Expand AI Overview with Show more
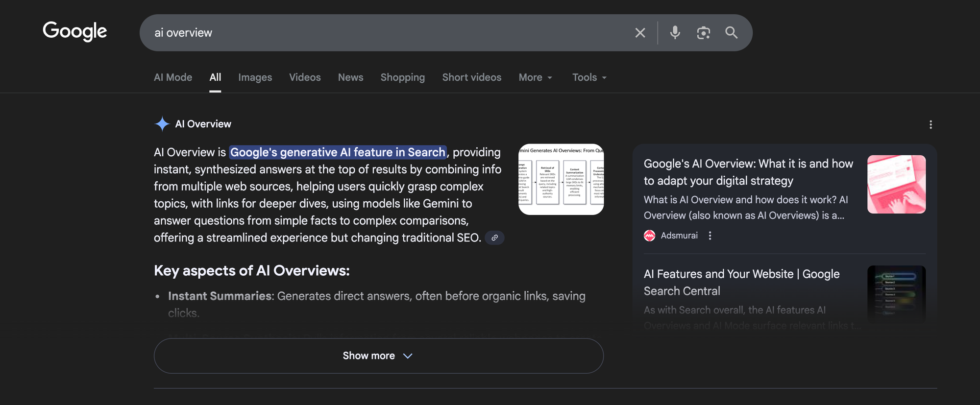 tap(378, 356)
